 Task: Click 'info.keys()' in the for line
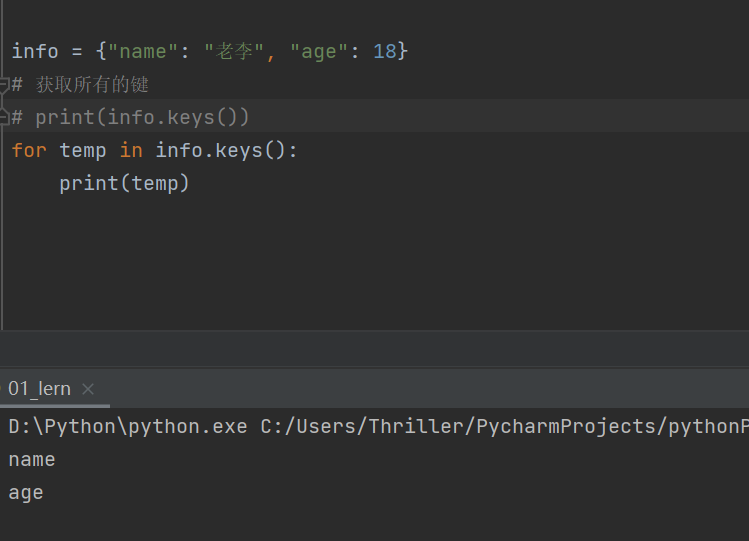coord(221,151)
